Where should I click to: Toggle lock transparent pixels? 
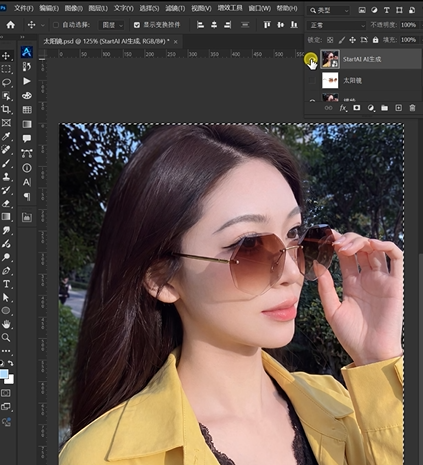330,40
